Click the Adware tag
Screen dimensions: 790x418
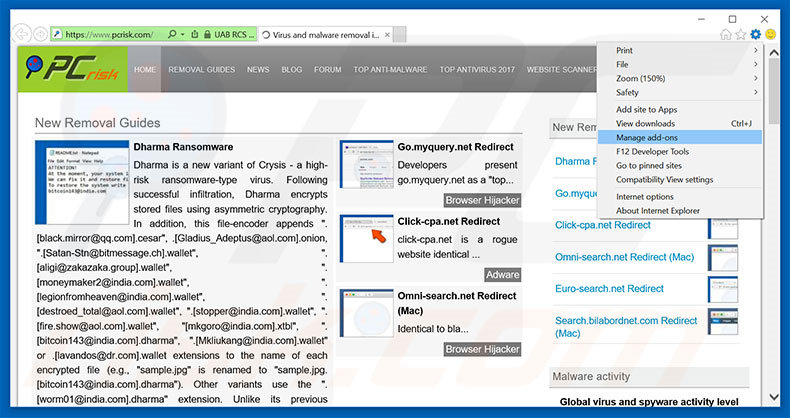502,275
